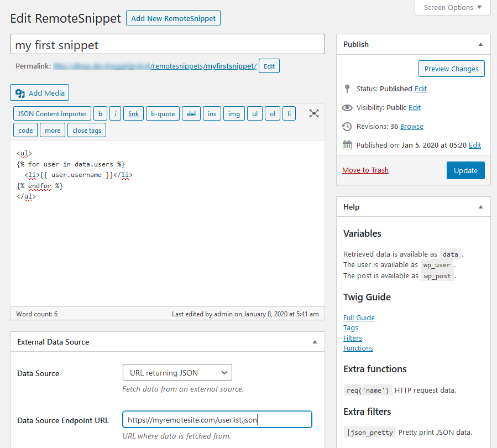
Task: Click the Add Media button
Action: pos(40,93)
